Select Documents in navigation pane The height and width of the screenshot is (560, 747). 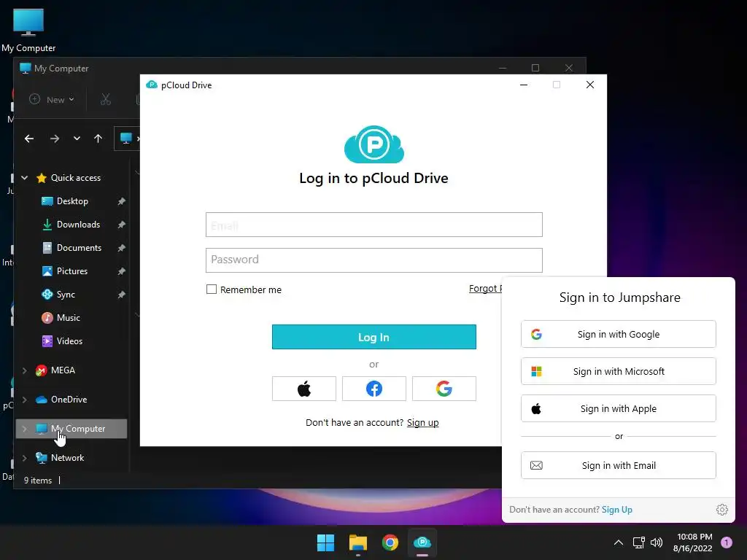[x=79, y=248]
